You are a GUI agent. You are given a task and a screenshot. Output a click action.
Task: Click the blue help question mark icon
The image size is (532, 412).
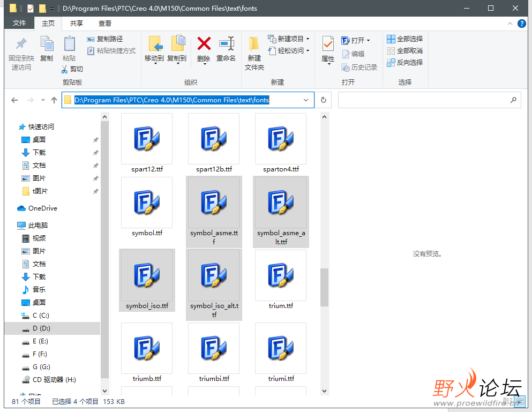tap(521, 24)
